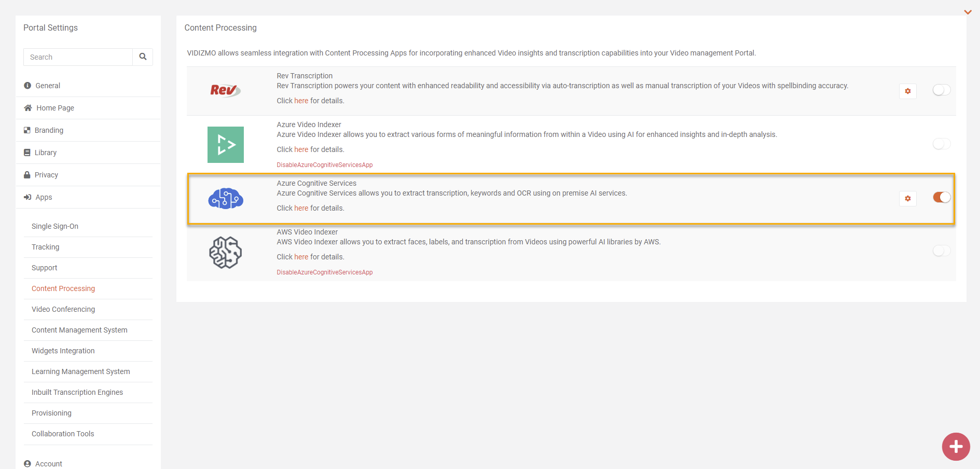980x469 pixels.
Task: Click 'here' link for Rev Transcription details
Action: click(301, 101)
